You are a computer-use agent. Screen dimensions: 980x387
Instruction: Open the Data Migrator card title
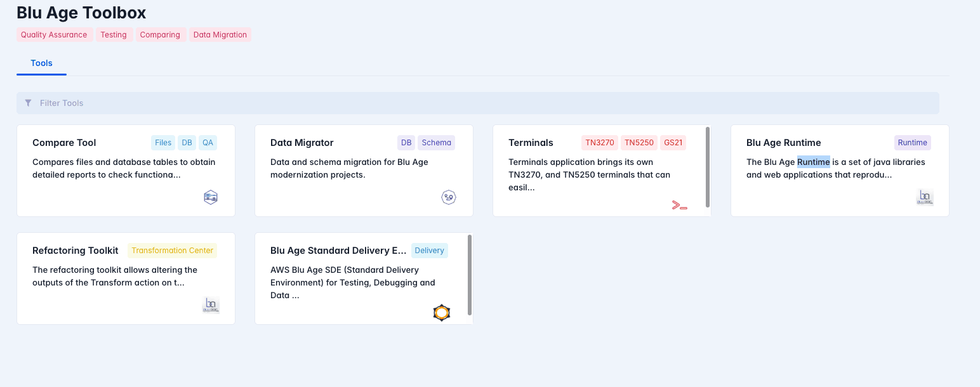point(301,143)
